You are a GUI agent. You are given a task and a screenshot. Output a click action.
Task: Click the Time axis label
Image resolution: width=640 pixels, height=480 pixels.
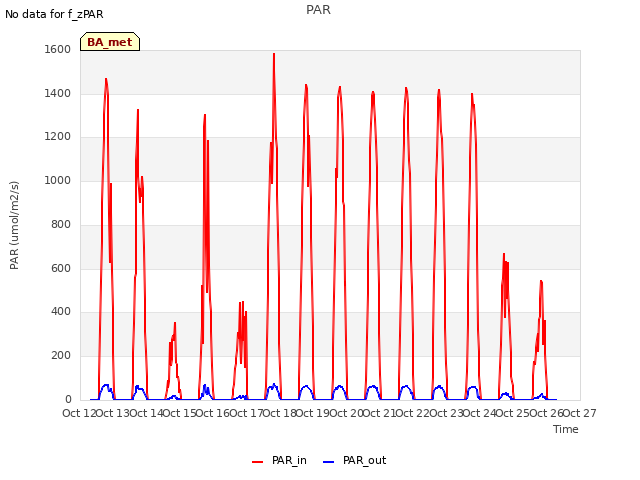click(566, 429)
